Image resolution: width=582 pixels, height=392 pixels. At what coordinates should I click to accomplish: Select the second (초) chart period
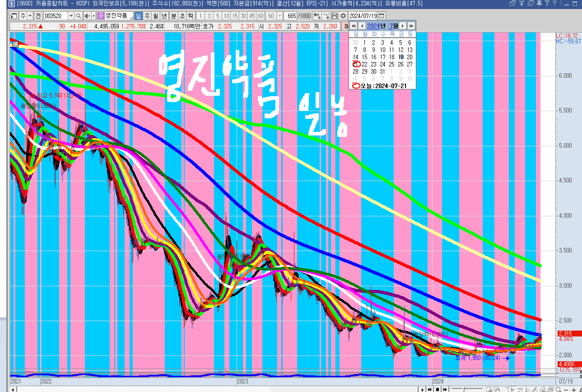pyautogui.click(x=182, y=16)
